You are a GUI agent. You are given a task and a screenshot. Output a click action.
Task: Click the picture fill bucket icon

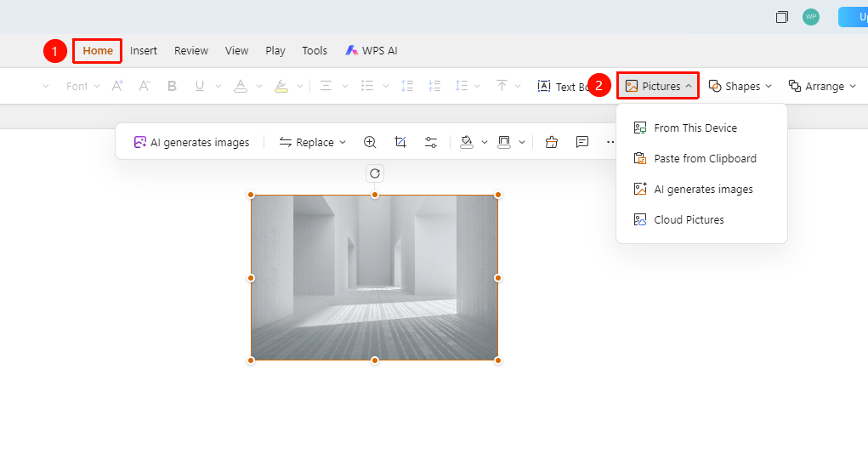point(467,142)
